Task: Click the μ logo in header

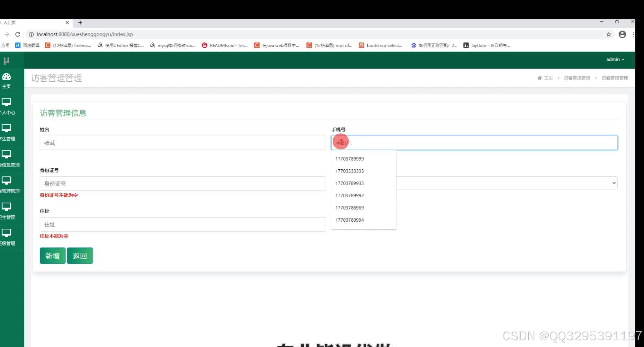Action: coord(6,60)
